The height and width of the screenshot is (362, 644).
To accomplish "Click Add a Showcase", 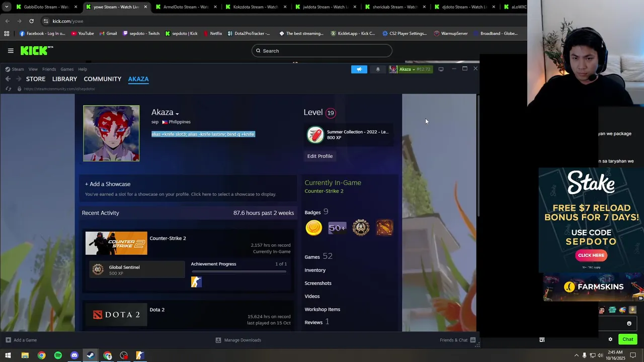I will click(108, 184).
